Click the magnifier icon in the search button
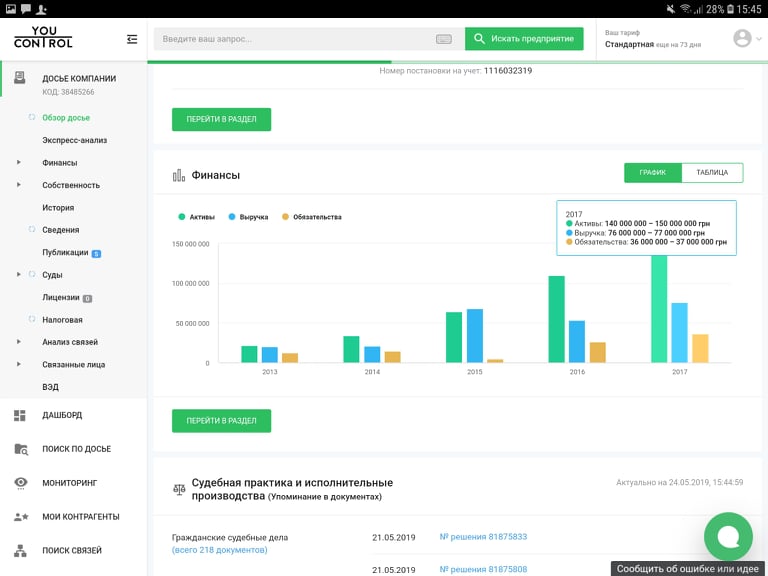 tap(480, 39)
